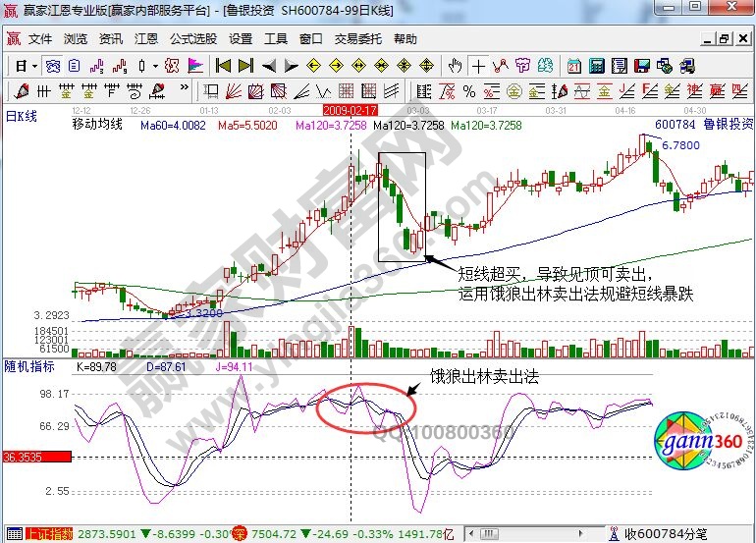Open the 公式选股 menu
The image size is (756, 543).
click(x=193, y=39)
